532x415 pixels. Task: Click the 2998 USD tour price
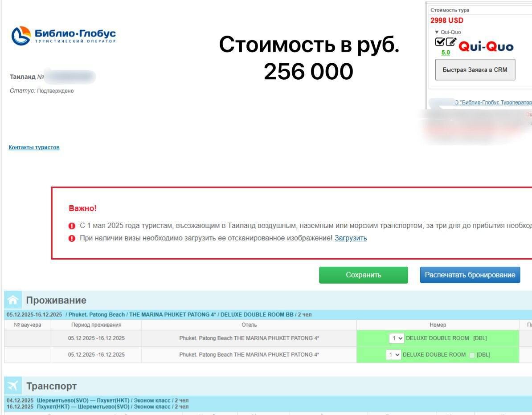(447, 20)
